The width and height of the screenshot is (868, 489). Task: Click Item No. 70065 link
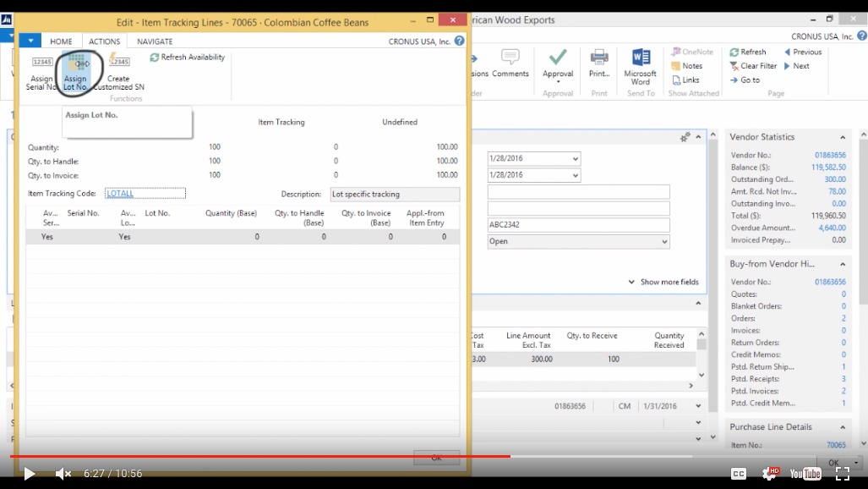[836, 445]
